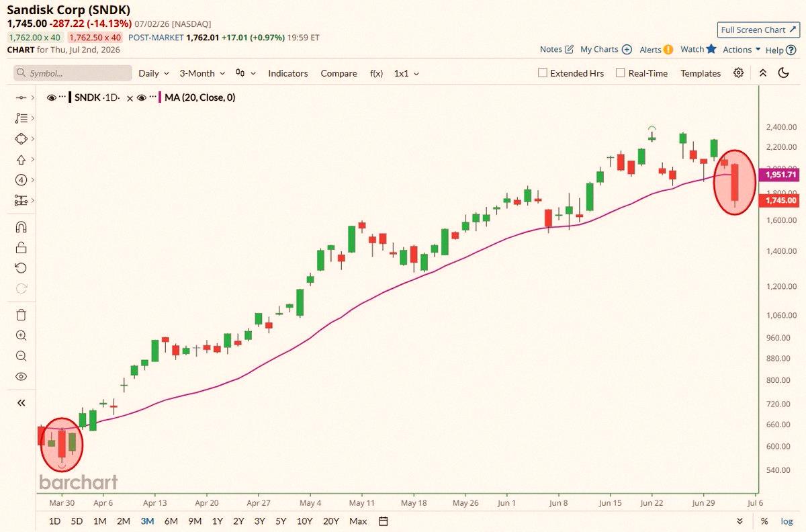The width and height of the screenshot is (806, 532).
Task: Select the 1Y time range
Action: pos(217,521)
